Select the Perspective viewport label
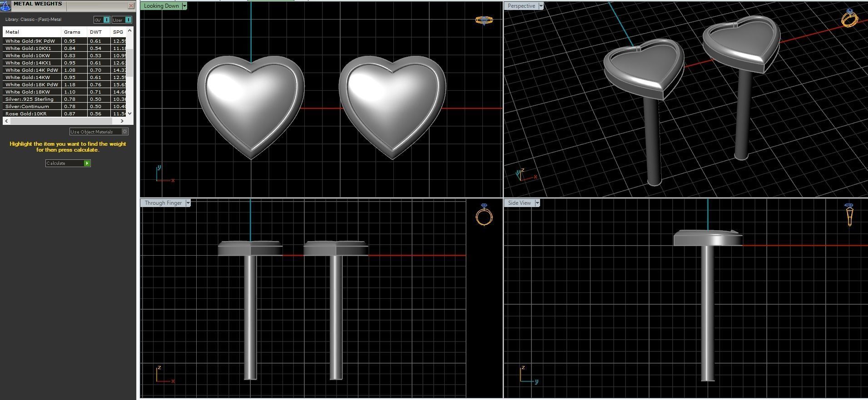 coord(521,6)
